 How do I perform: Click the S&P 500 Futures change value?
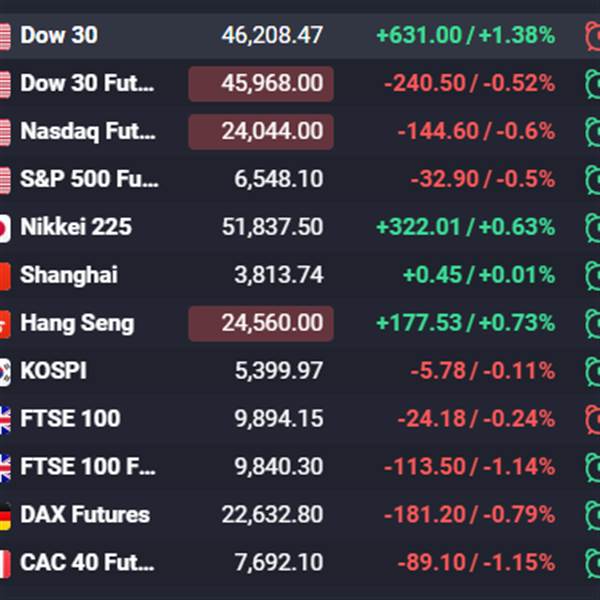[482, 179]
